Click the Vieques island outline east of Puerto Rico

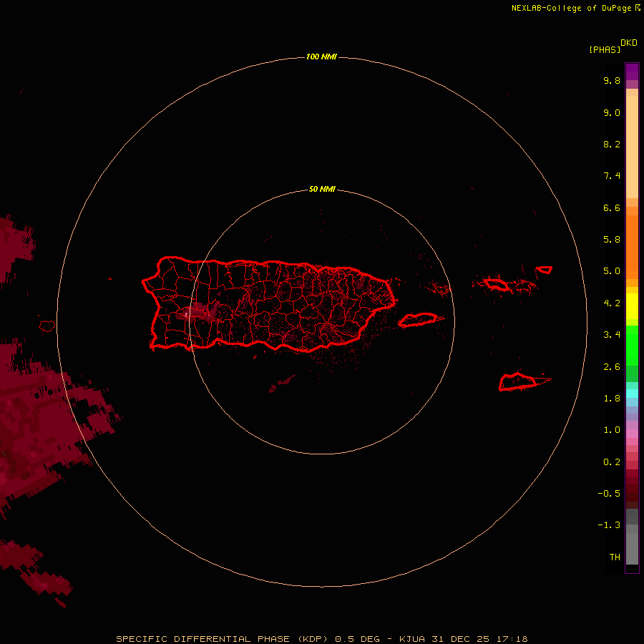418,320
